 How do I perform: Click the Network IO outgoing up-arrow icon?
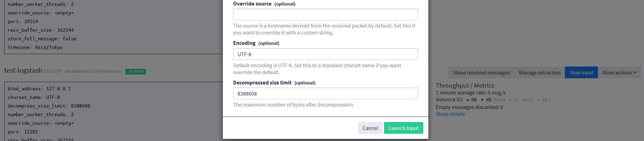482,100
